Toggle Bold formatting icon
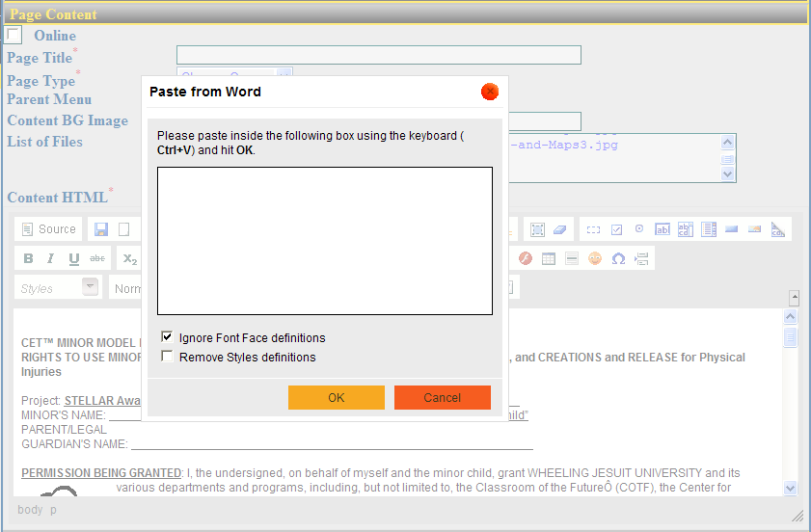Viewport: 811px width, 532px height. 28,258
